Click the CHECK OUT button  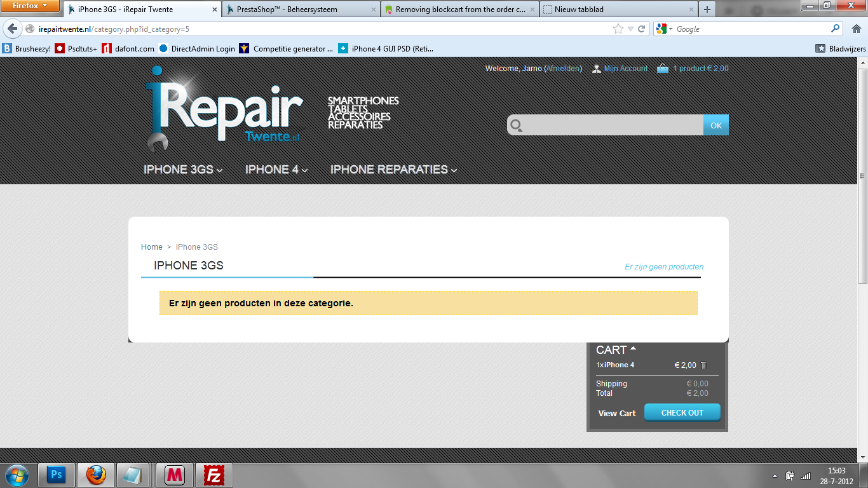pyautogui.click(x=682, y=412)
